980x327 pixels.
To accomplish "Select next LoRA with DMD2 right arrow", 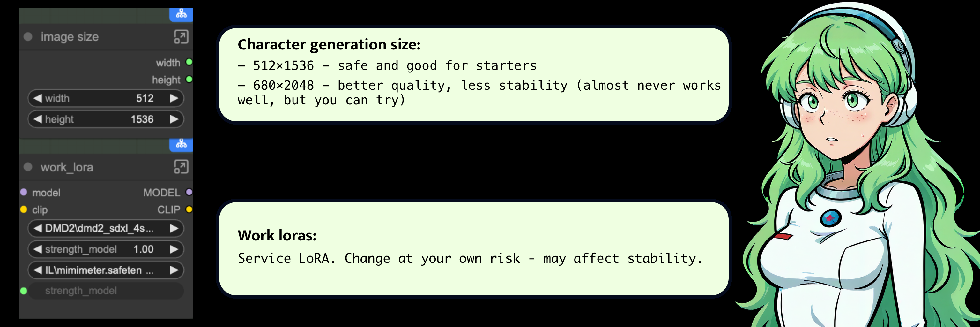I will click(x=174, y=228).
